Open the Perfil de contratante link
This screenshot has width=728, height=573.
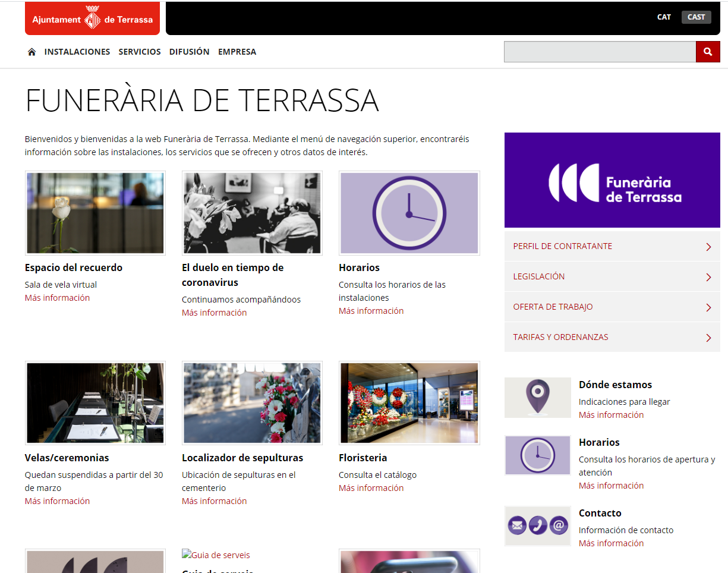(x=562, y=246)
